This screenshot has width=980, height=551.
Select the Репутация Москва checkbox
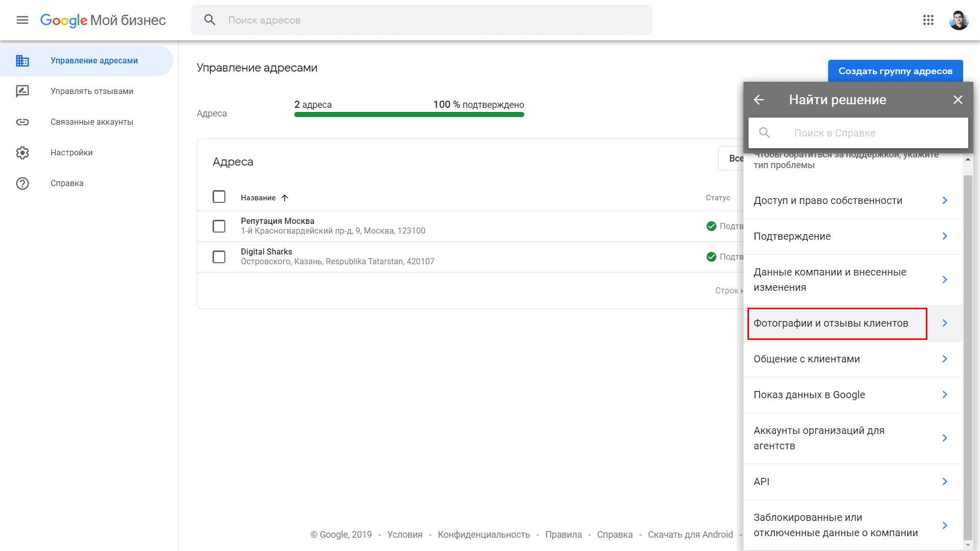tap(219, 226)
